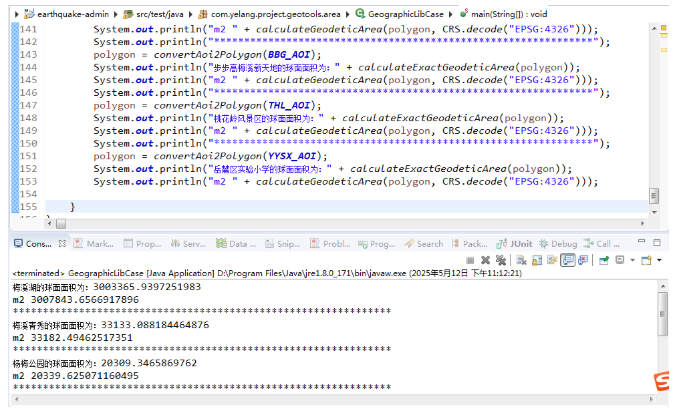Expand breadcrumb arrow before src/test/java
Screen dimensions: 674x415
(116, 14)
